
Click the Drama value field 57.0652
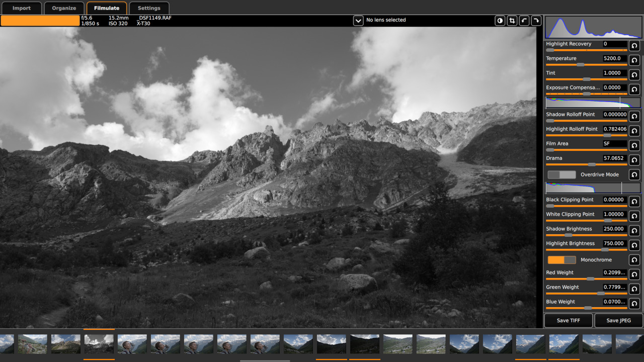tap(615, 158)
